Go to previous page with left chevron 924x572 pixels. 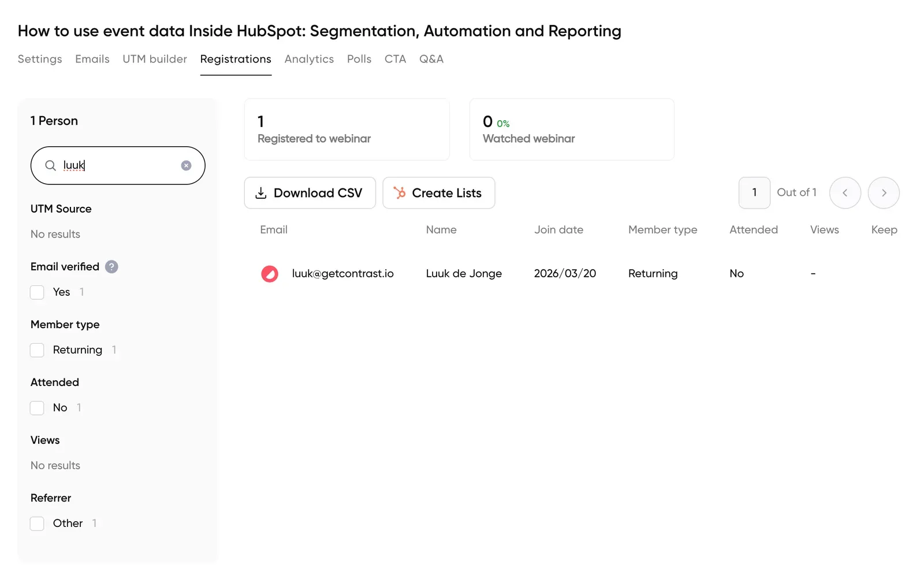[x=845, y=193]
